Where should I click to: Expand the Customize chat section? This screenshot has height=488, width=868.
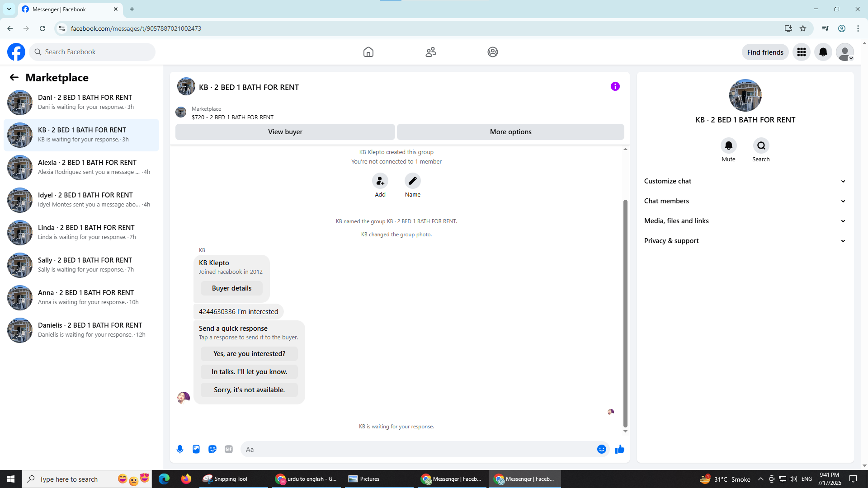(745, 181)
